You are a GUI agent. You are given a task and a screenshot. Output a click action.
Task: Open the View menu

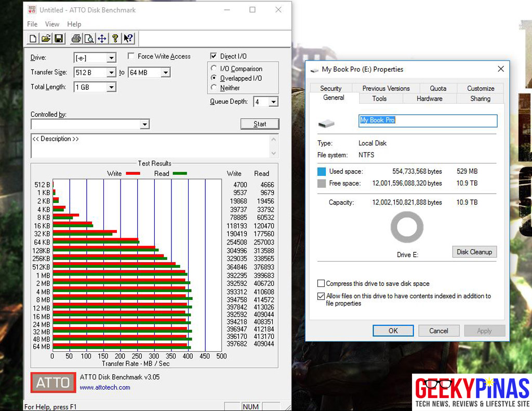tap(52, 24)
